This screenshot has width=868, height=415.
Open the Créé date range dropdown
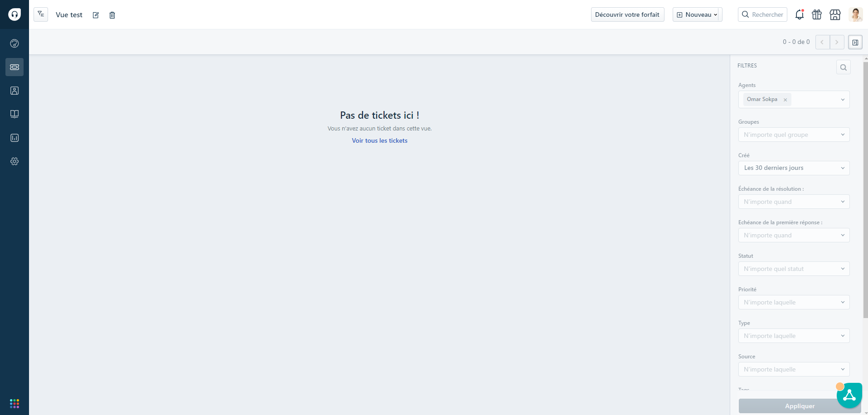pyautogui.click(x=794, y=168)
